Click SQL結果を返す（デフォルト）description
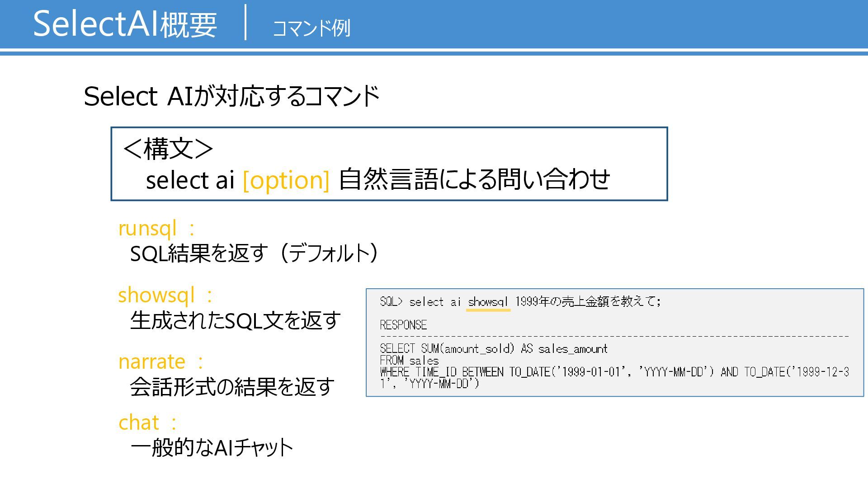The width and height of the screenshot is (868, 488). tap(254, 253)
